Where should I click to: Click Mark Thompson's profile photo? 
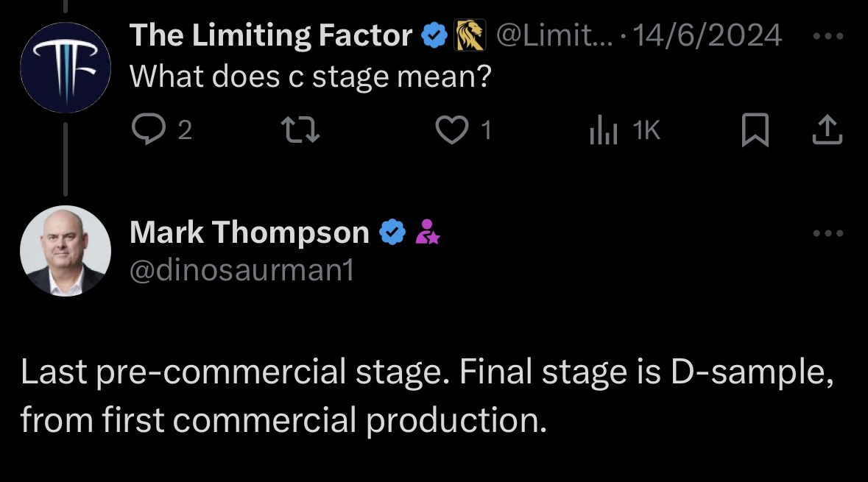coord(66,251)
